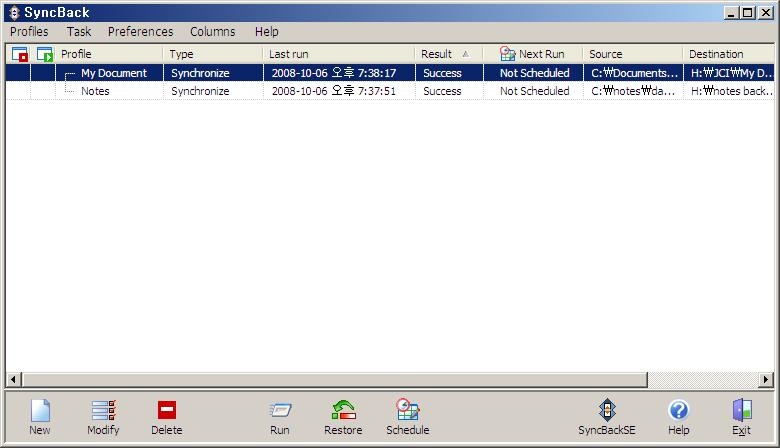The width and height of the screenshot is (780, 448).
Task: Click the Next Run header clock icon
Action: pyautogui.click(x=507, y=54)
